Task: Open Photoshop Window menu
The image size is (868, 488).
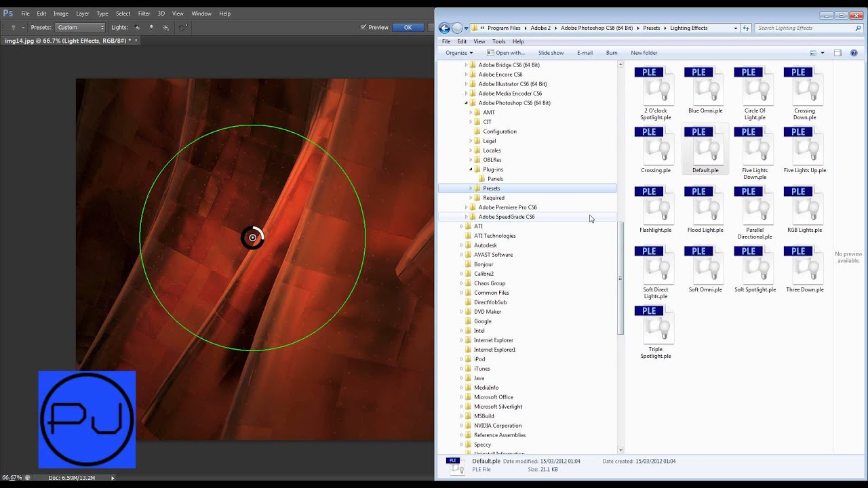Action: point(201,14)
